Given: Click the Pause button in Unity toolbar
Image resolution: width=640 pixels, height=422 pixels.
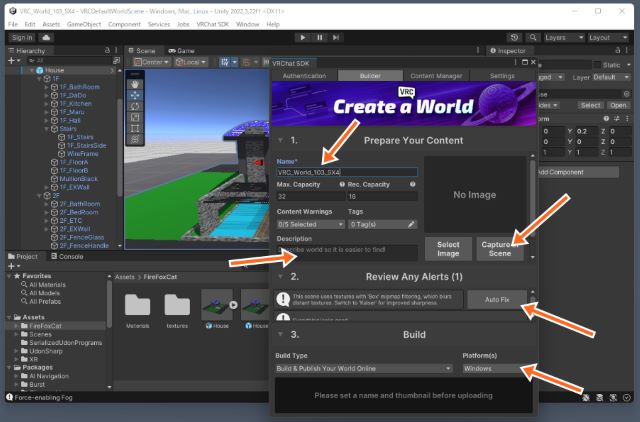Looking at the screenshot, I should 320,38.
